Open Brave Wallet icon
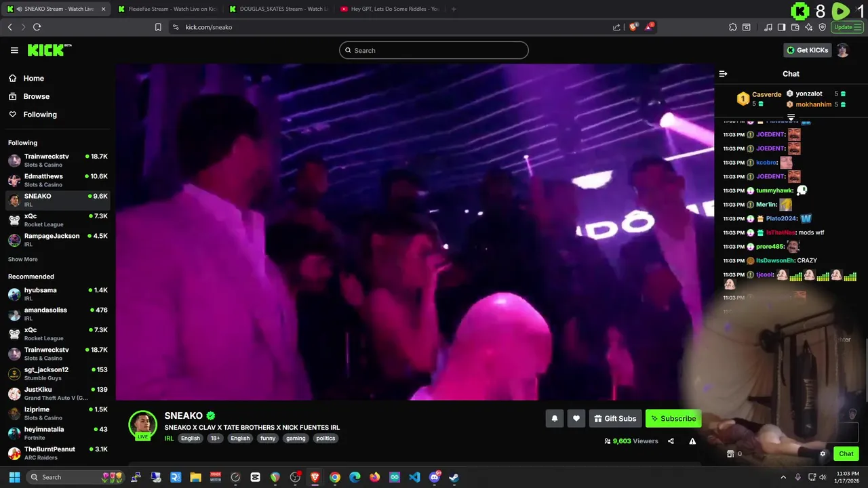 795,27
